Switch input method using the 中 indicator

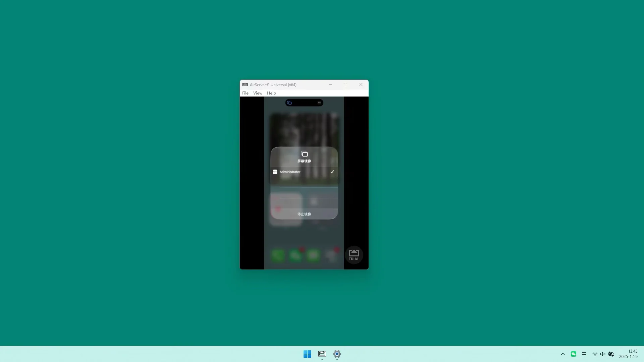(584, 354)
